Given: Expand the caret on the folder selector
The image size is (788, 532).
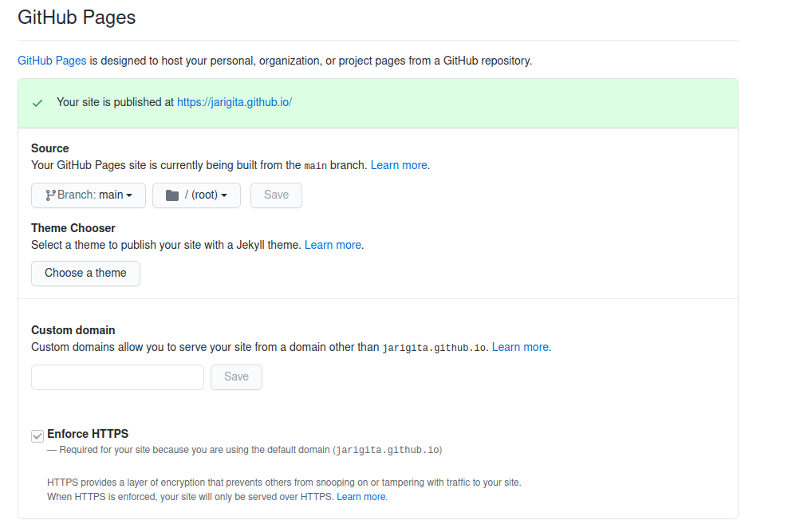Looking at the screenshot, I should 223,195.
